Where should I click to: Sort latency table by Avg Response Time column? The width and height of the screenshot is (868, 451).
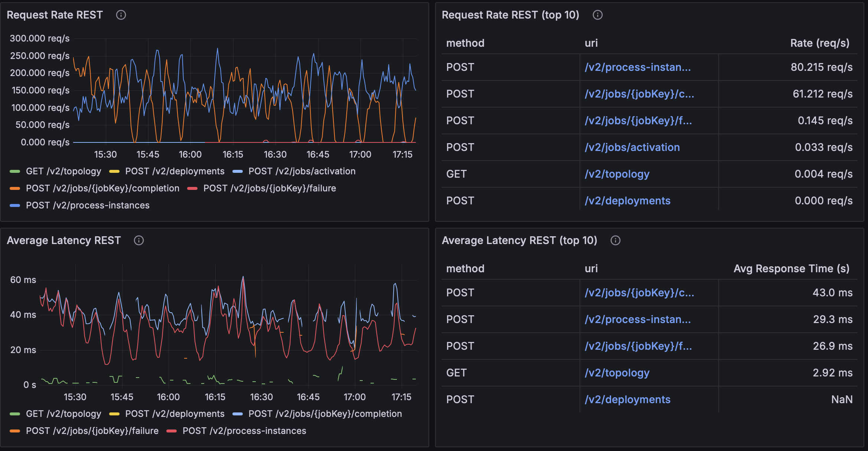(x=791, y=269)
